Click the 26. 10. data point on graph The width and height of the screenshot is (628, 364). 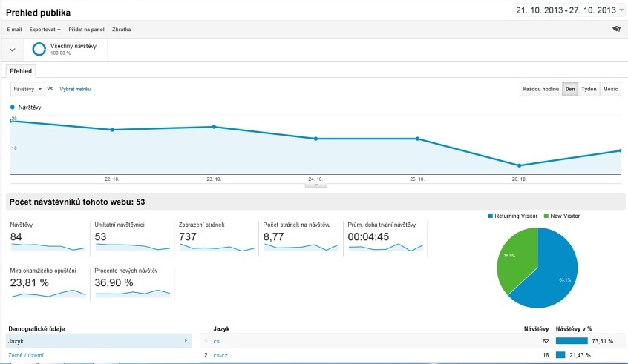(519, 165)
